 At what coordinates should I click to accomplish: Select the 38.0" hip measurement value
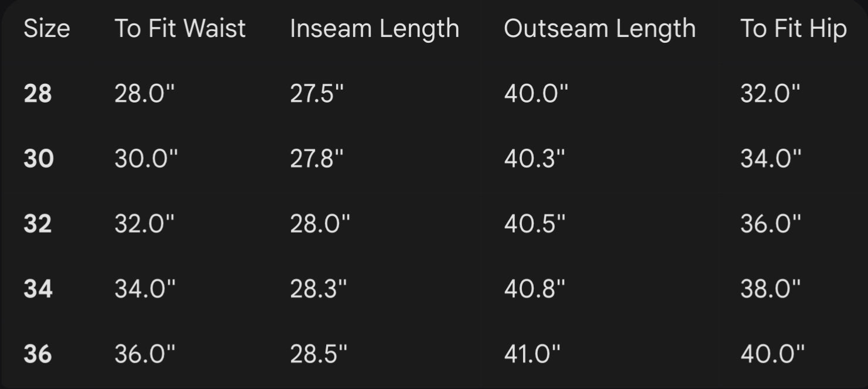[x=770, y=289]
